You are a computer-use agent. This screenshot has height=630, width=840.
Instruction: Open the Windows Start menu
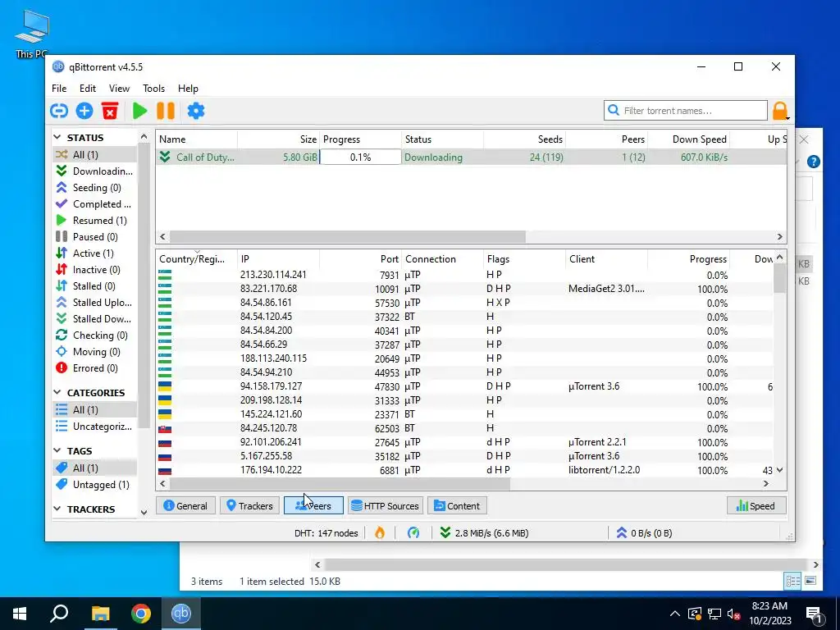[20, 614]
